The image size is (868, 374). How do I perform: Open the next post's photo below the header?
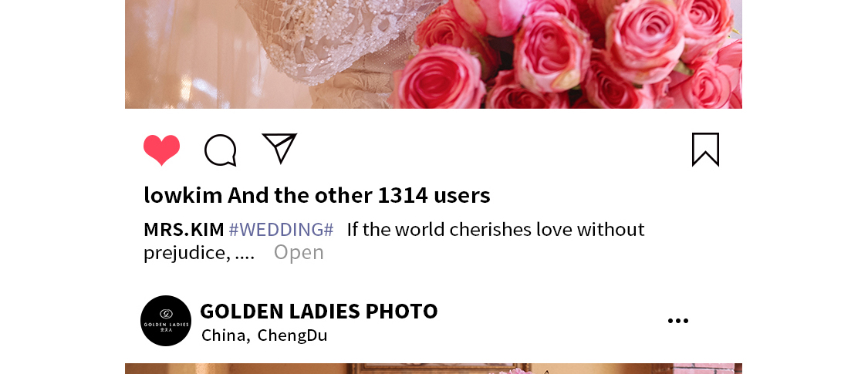[x=434, y=369]
